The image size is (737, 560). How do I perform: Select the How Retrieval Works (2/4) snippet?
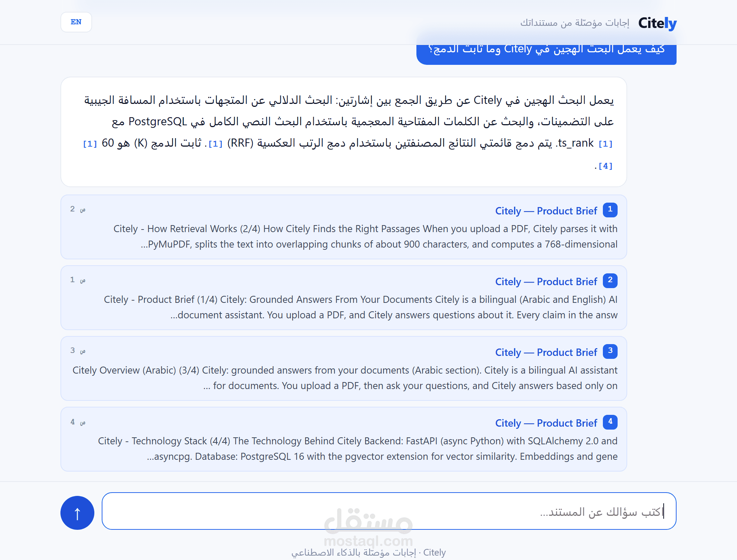(366, 237)
